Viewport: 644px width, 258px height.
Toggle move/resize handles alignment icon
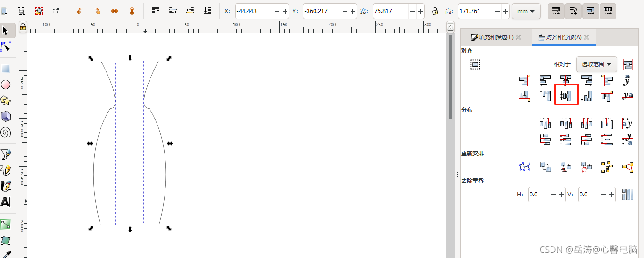pyautogui.click(x=475, y=64)
